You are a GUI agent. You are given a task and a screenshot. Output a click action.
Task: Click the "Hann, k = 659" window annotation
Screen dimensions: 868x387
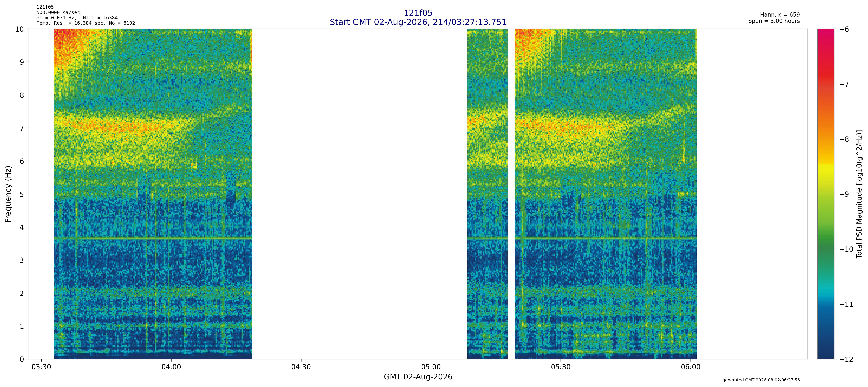click(780, 15)
